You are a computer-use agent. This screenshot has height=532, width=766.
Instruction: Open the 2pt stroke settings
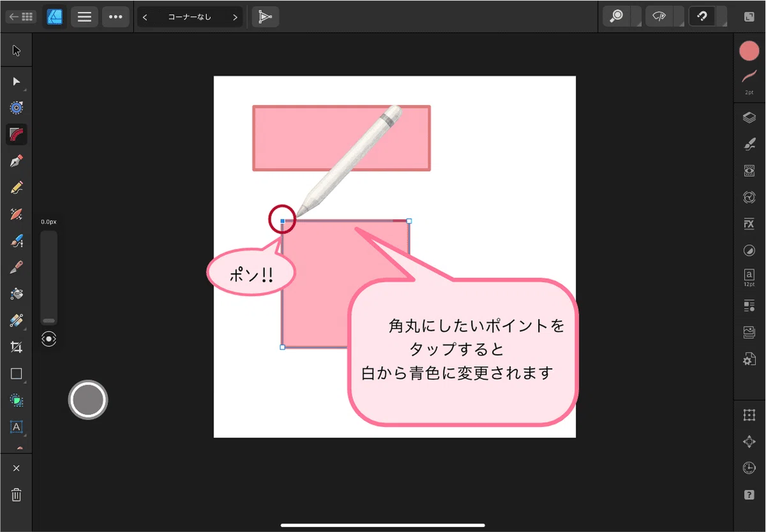click(749, 81)
